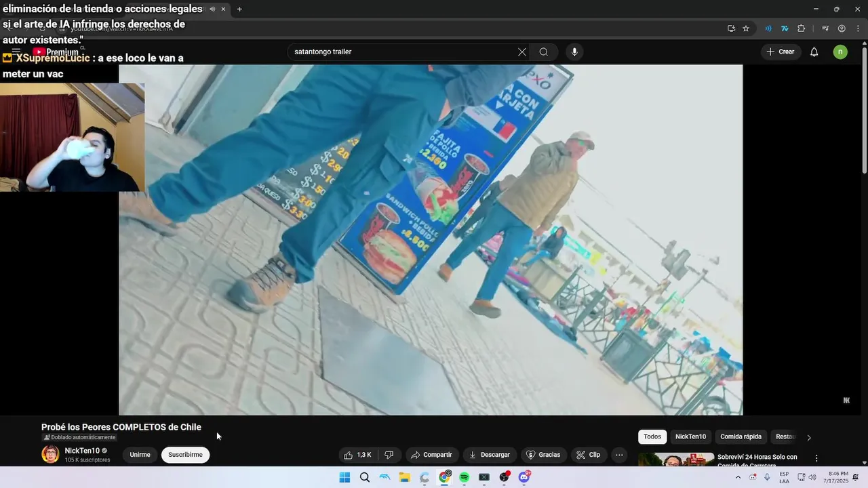Bookmark this page with the star
The image size is (868, 488).
tap(746, 28)
